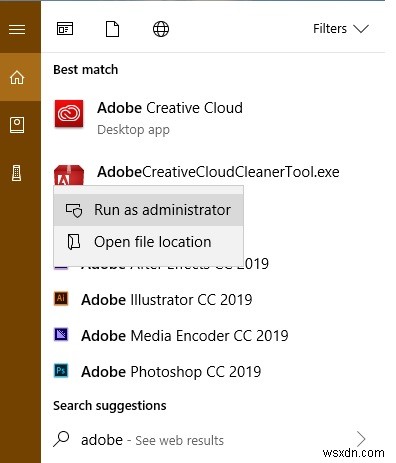Expand the Filters dropdown
396x463 pixels.
pyautogui.click(x=341, y=29)
